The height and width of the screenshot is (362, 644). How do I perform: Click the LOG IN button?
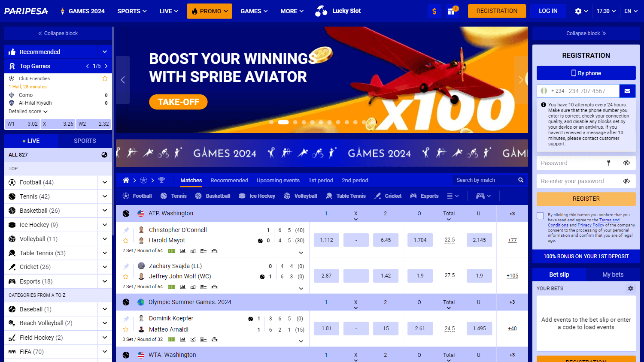548,11
